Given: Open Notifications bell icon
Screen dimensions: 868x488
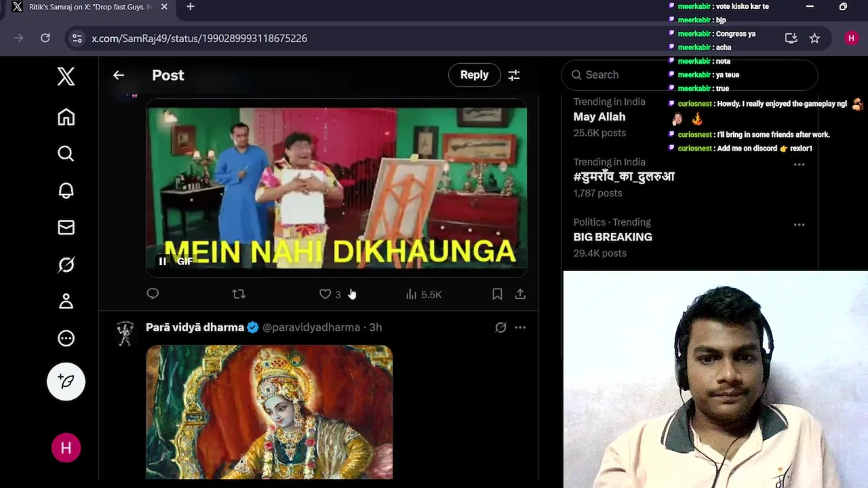Looking at the screenshot, I should pyautogui.click(x=66, y=190).
